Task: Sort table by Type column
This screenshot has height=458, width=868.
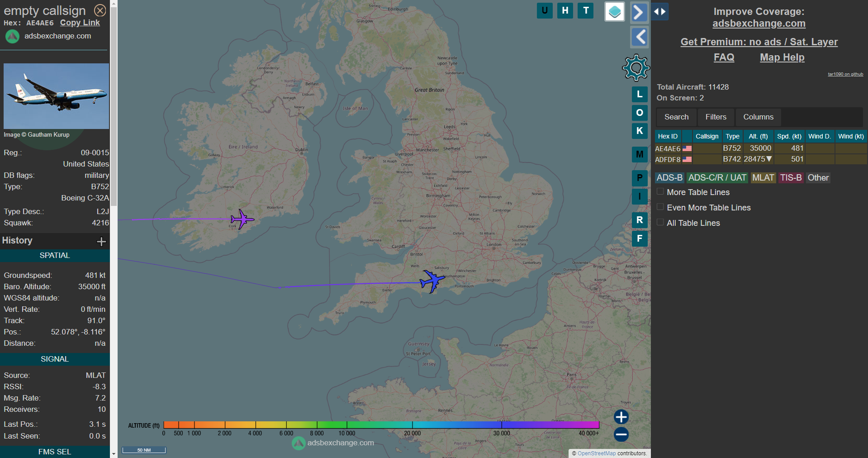Action: [732, 136]
